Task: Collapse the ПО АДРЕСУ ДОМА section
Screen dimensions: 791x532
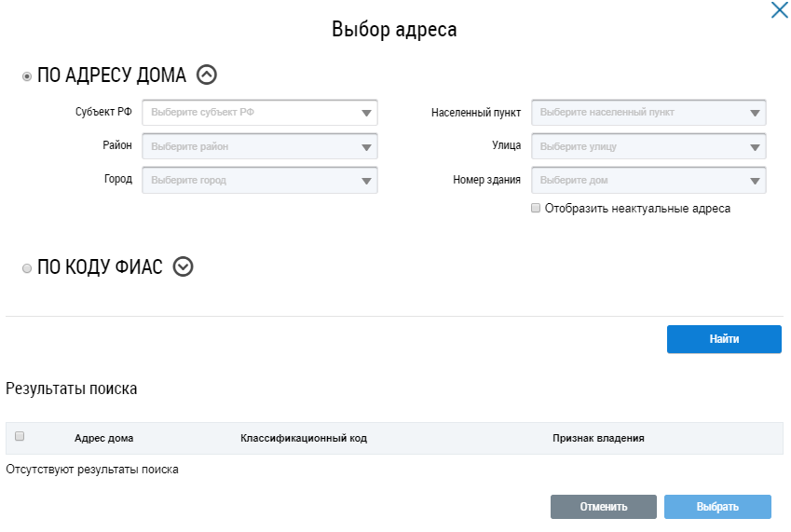Action: click(x=207, y=75)
